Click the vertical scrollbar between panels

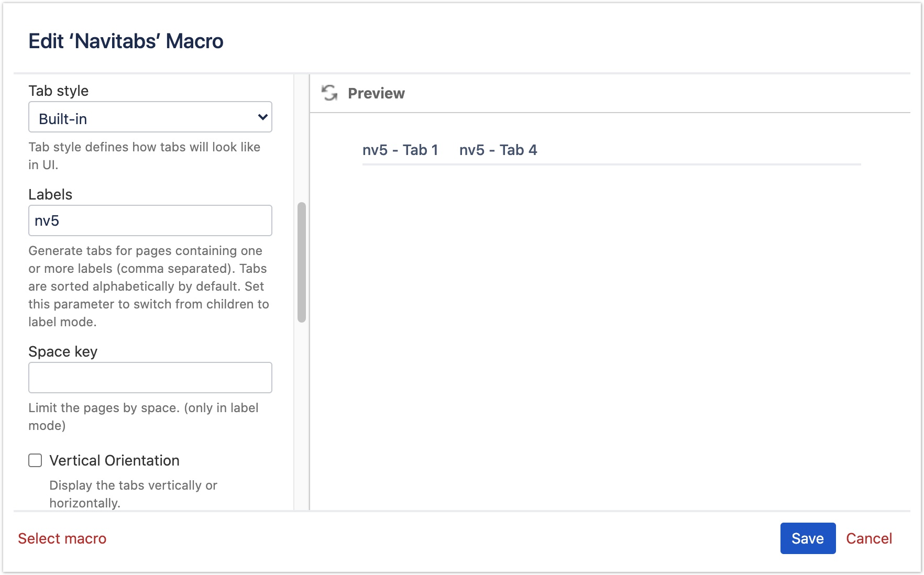point(302,260)
